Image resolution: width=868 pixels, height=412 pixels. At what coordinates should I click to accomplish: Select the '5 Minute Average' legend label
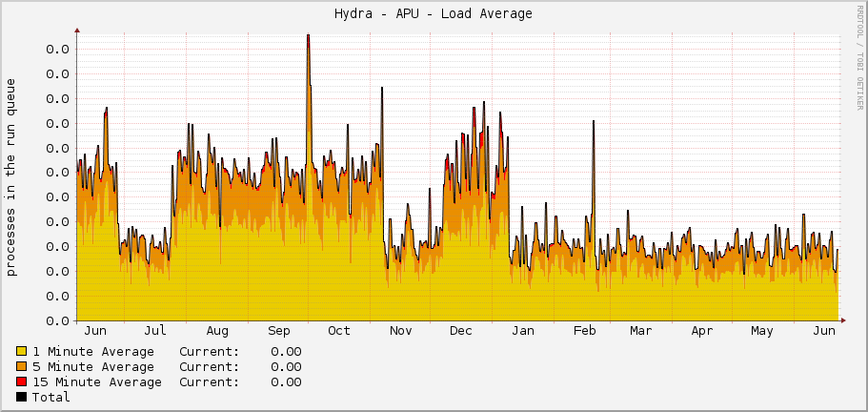pyautogui.click(x=93, y=366)
